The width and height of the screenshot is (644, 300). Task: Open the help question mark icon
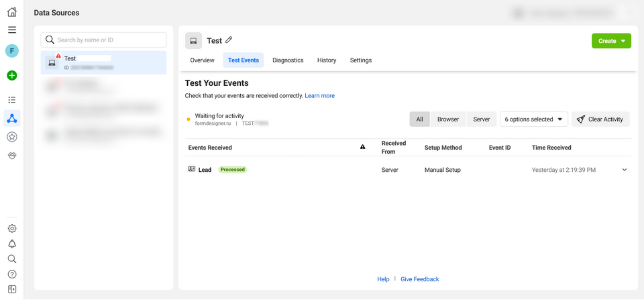click(x=12, y=274)
